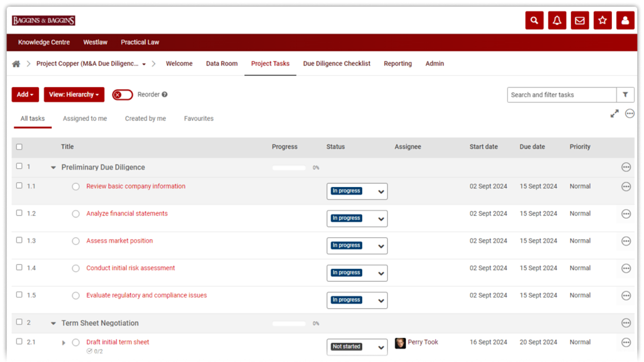Viewport: 644px width, 362px height.
Task: Open 'Conduct initial risk assessment' task link
Action: pos(130,268)
